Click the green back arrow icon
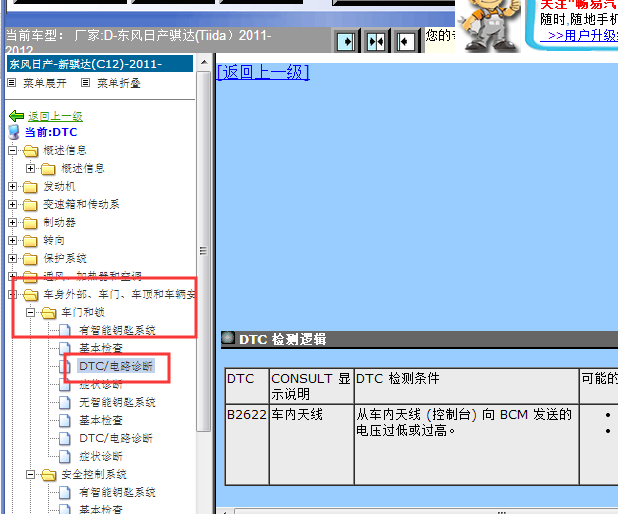 coord(17,116)
